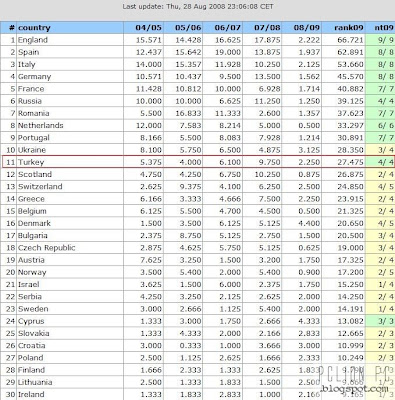395x400 pixels.
Task: Click Netherlands' 04/05 value 12.000
Action: tap(148, 126)
